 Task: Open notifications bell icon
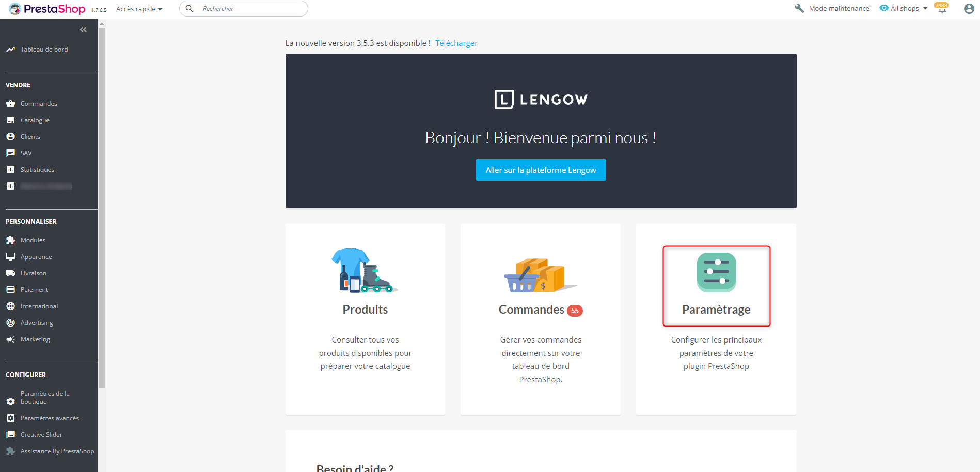[x=942, y=9]
